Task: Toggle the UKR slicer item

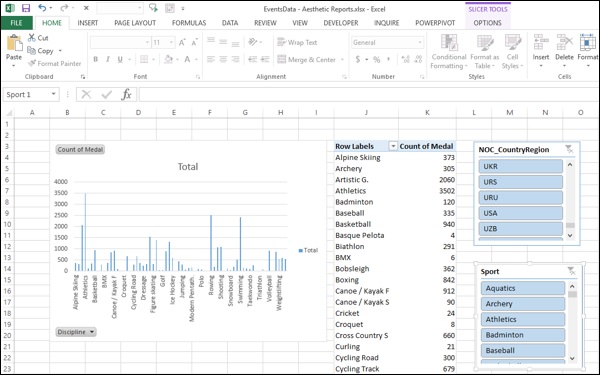Action: (x=520, y=166)
